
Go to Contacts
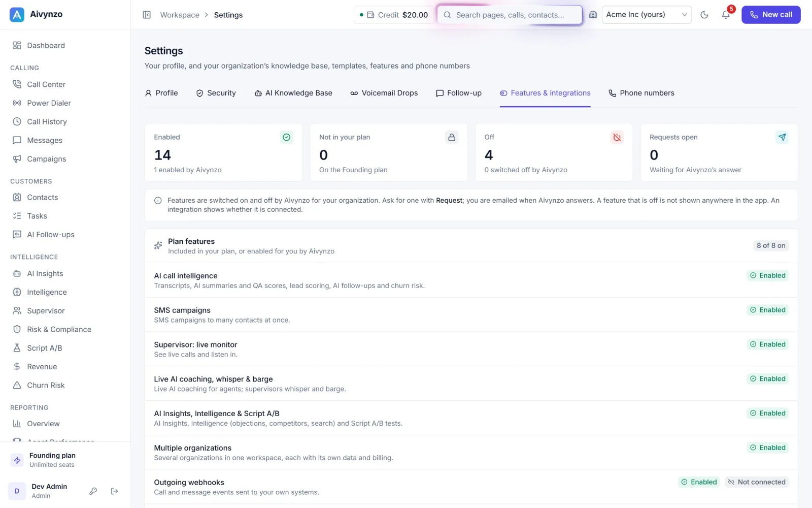(65, 197)
